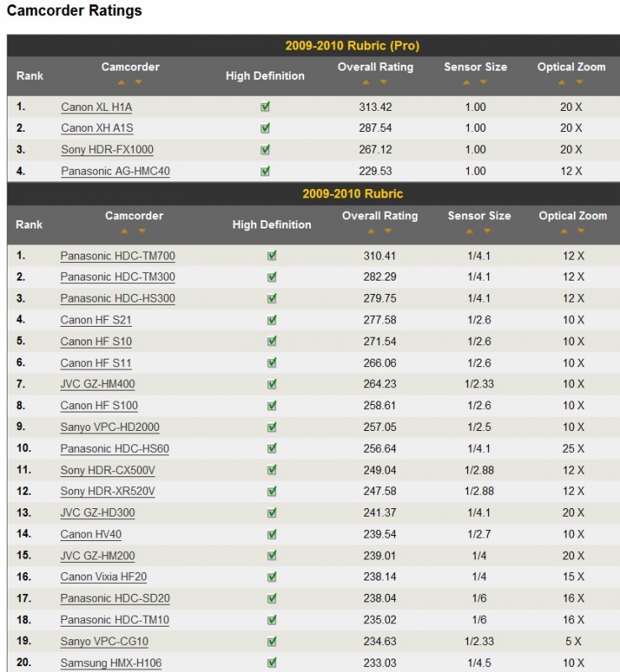Click the 2009-2010 Rubric (Pro) table heading
Image resolution: width=620 pixels, height=672 pixels.
coord(352,45)
